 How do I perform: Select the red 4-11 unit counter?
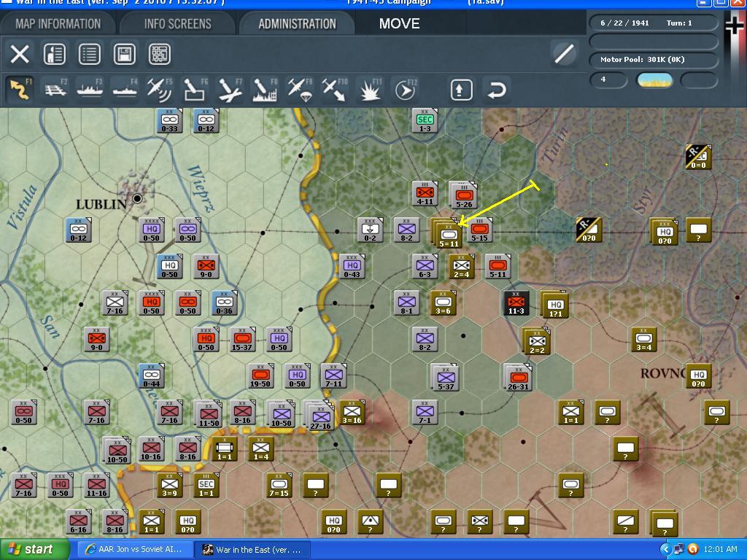point(425,194)
